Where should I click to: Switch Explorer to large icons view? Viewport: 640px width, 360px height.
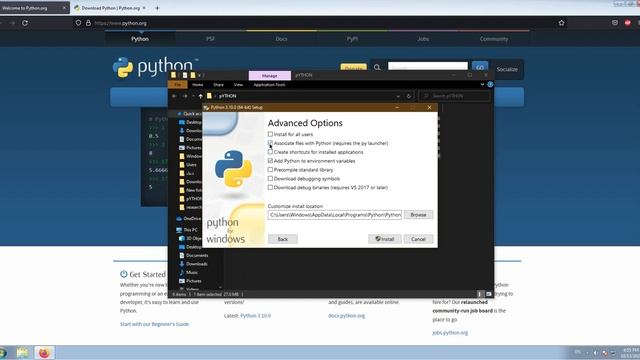click(489, 294)
